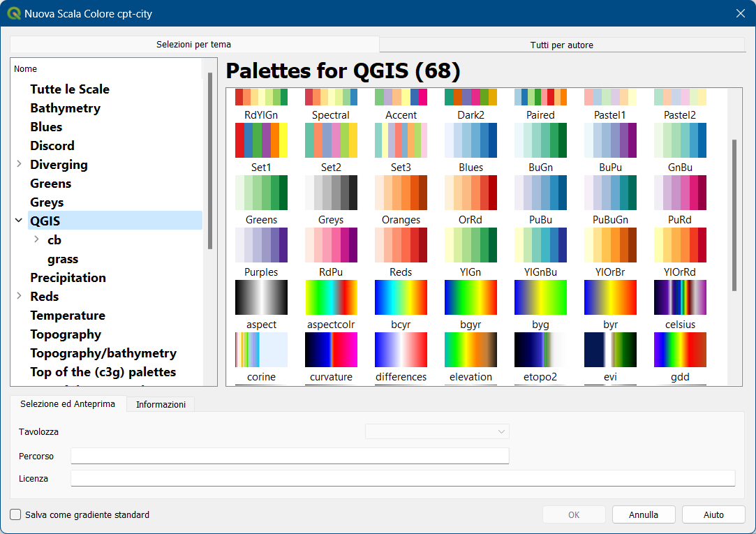This screenshot has width=756, height=534.
Task: Choose the celsius gradient thumbnail
Action: pyautogui.click(x=681, y=297)
